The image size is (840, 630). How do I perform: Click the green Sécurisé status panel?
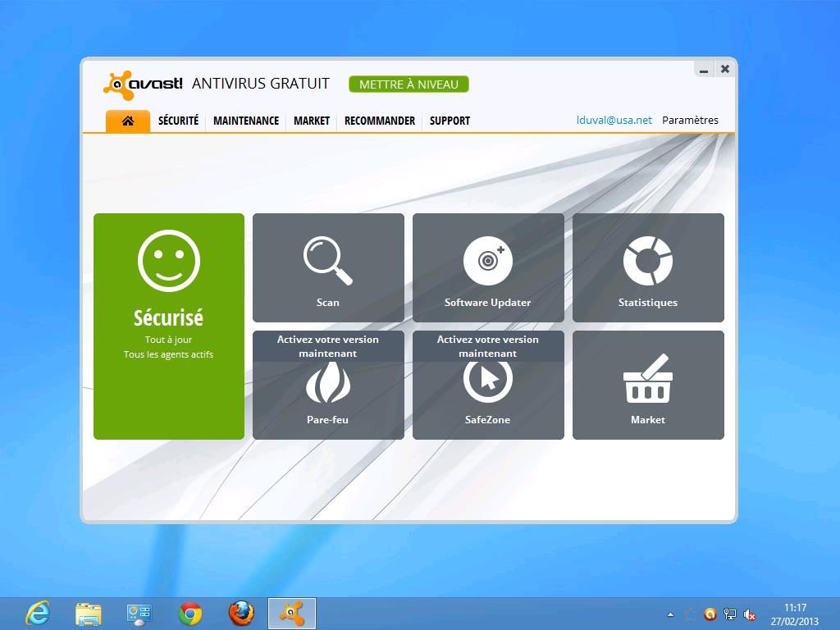169,326
